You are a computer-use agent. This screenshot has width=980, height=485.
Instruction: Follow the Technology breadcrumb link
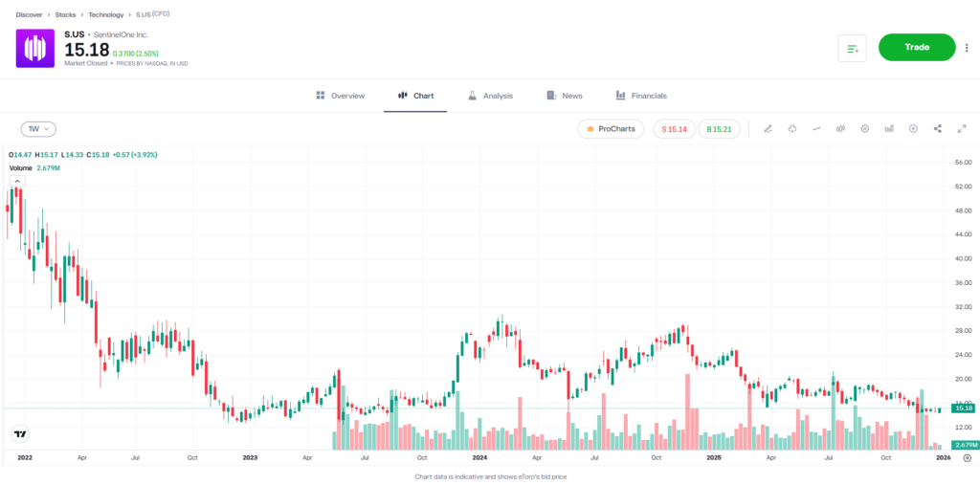pyautogui.click(x=105, y=15)
